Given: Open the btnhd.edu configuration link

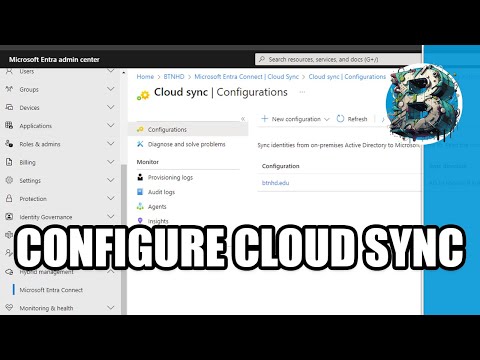Looking at the screenshot, I should (275, 183).
